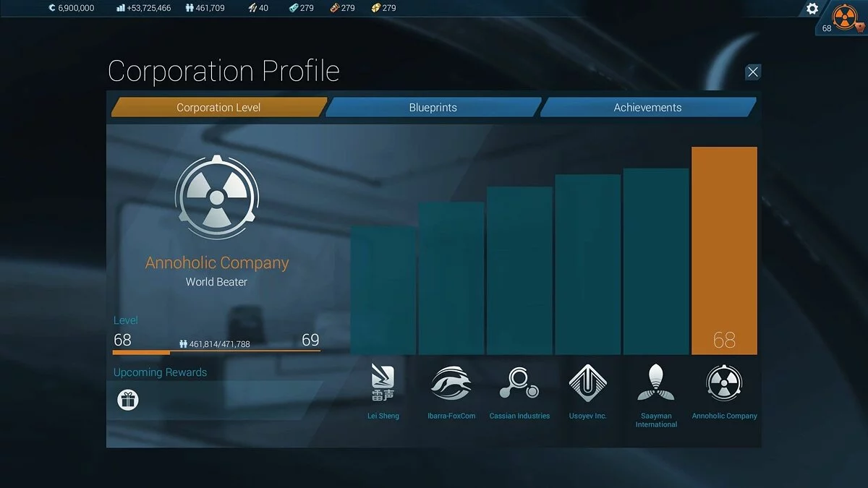The image size is (868, 488).
Task: Open the Achievements tab
Action: (647, 107)
